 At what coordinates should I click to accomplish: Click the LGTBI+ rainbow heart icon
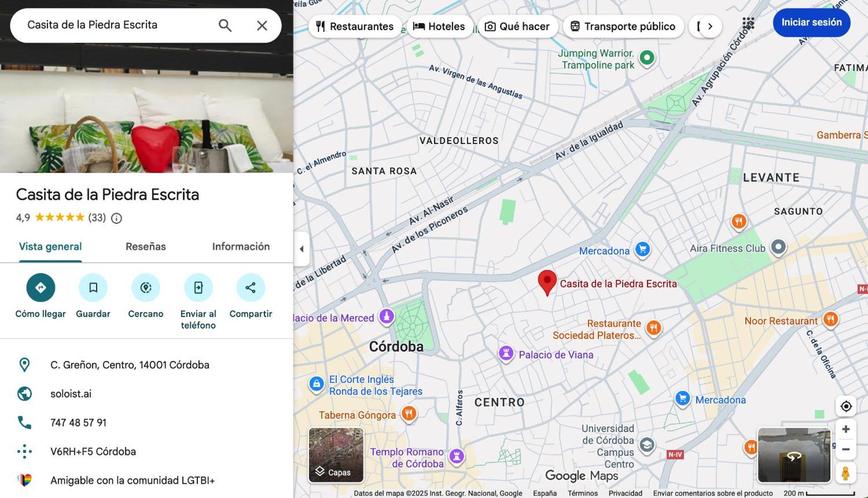(24, 480)
